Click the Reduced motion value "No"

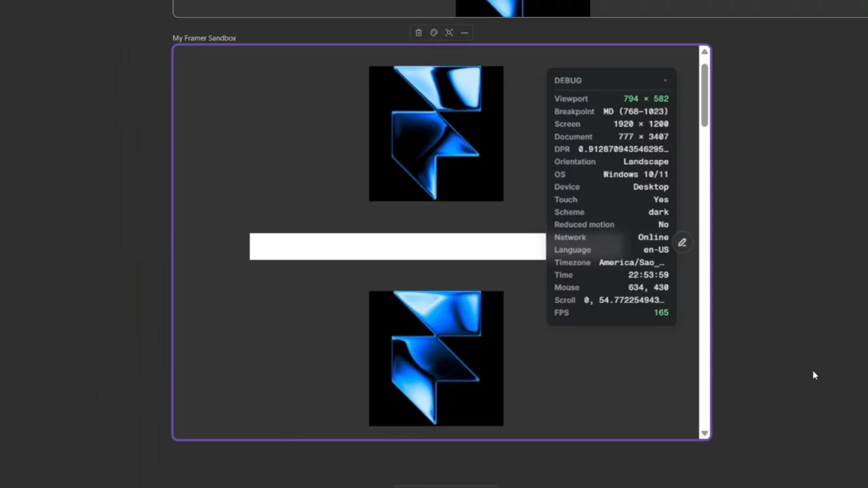[x=663, y=225]
